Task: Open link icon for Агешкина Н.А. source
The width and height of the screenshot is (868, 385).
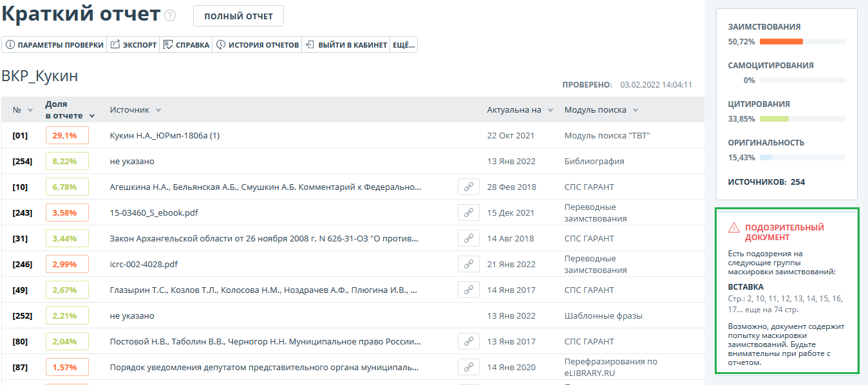Action: [469, 187]
